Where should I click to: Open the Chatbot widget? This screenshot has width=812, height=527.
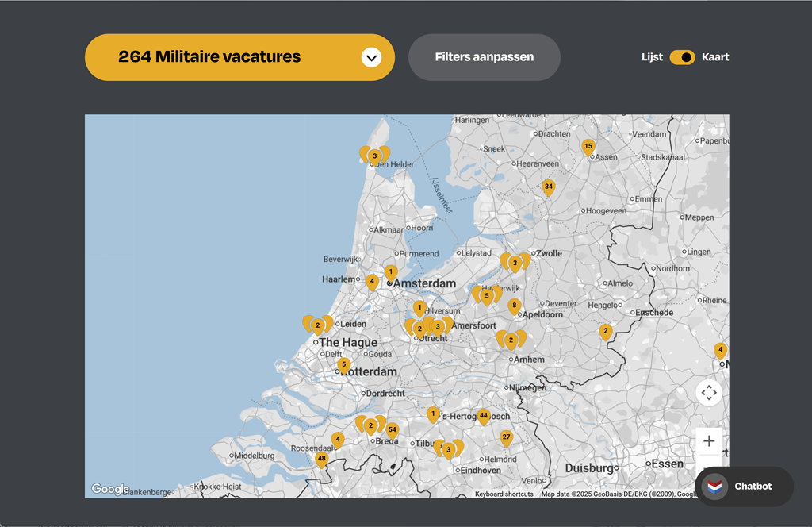coord(743,487)
